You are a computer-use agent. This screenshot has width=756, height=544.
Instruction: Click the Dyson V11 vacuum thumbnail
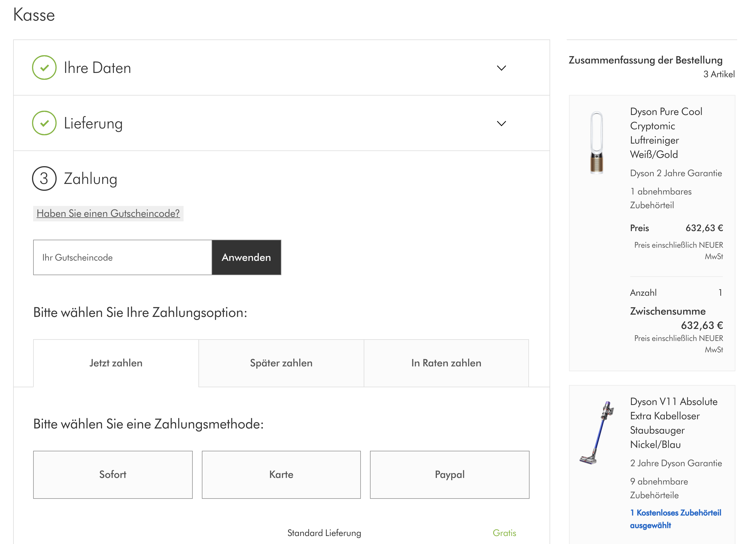(597, 433)
